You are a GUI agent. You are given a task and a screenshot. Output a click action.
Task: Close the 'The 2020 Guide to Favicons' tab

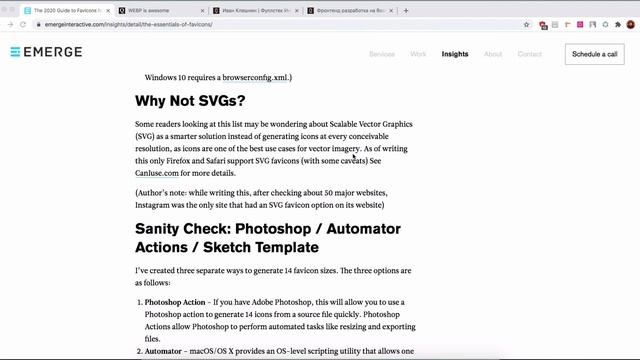108,11
